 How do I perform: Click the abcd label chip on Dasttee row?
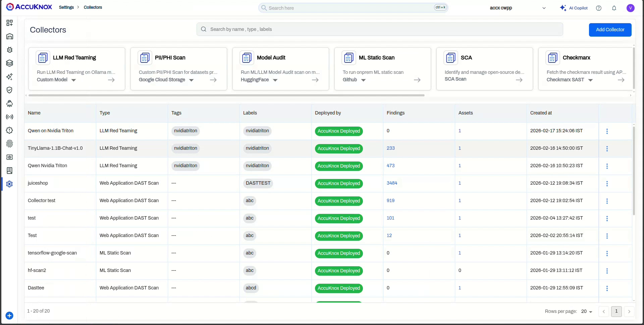tap(251, 288)
